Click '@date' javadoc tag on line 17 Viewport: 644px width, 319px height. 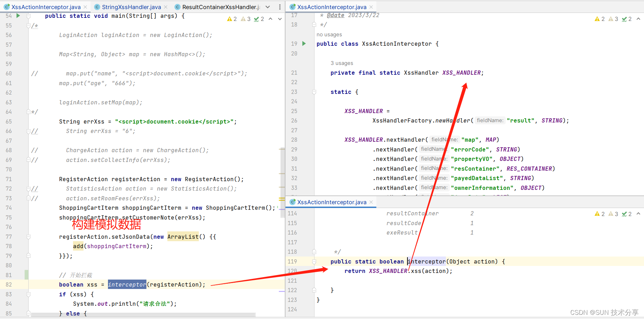click(335, 15)
